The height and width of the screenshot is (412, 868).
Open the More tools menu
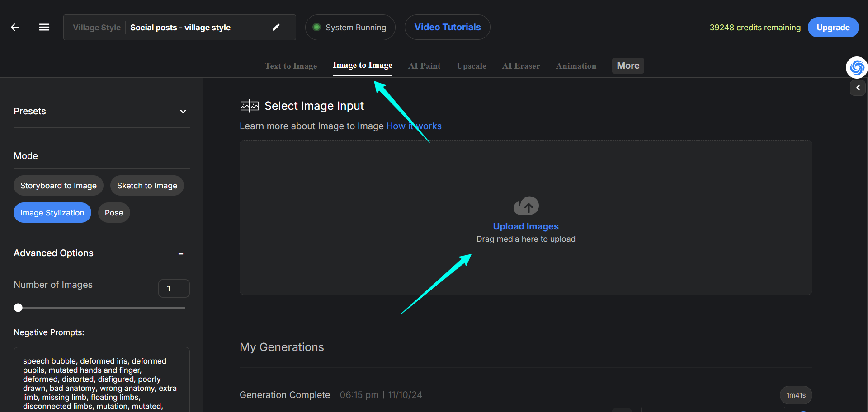coord(628,66)
